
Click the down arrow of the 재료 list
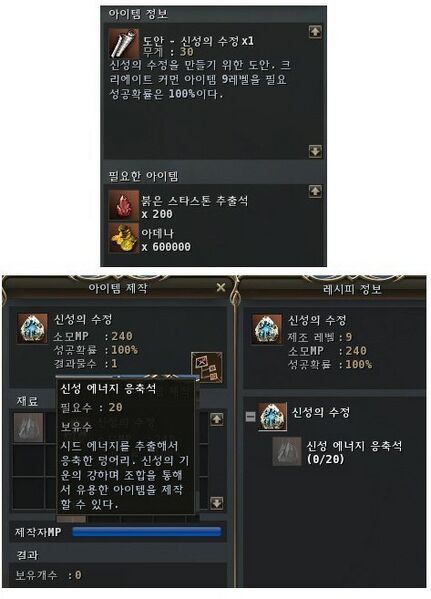217,503
